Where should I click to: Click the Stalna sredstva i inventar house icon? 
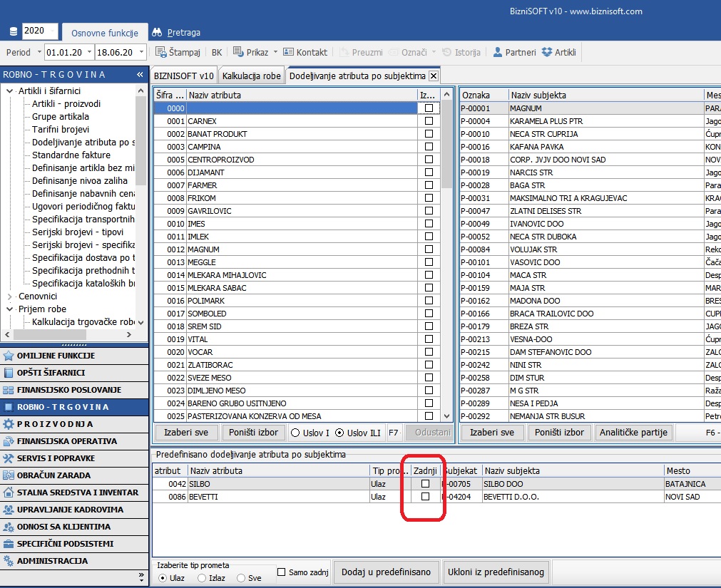click(9, 492)
